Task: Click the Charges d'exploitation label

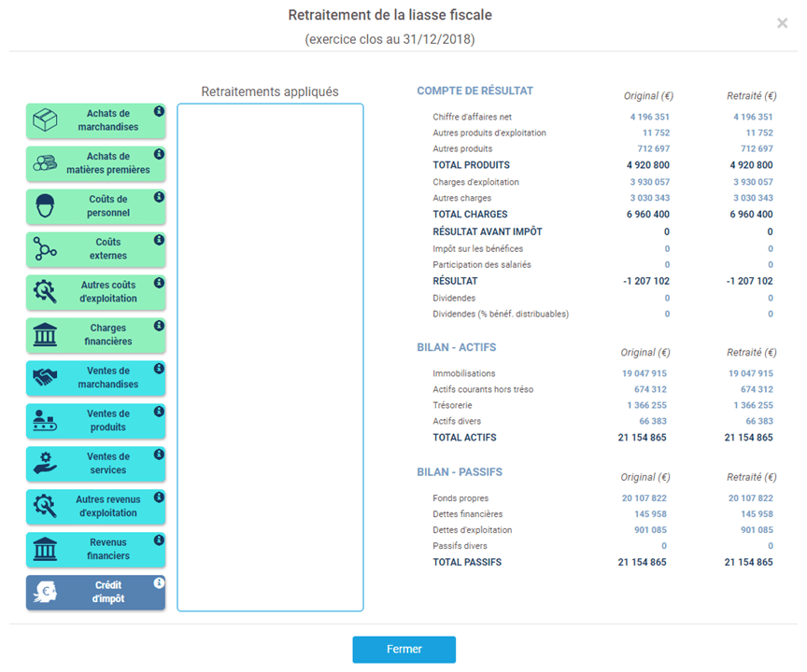Action: 475,182
